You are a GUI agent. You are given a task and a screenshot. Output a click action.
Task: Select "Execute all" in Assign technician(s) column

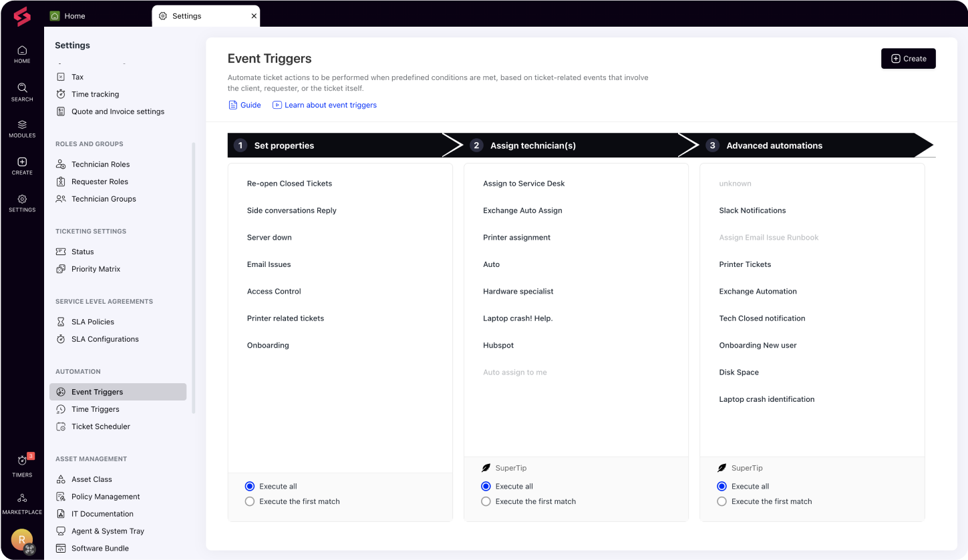click(x=486, y=486)
